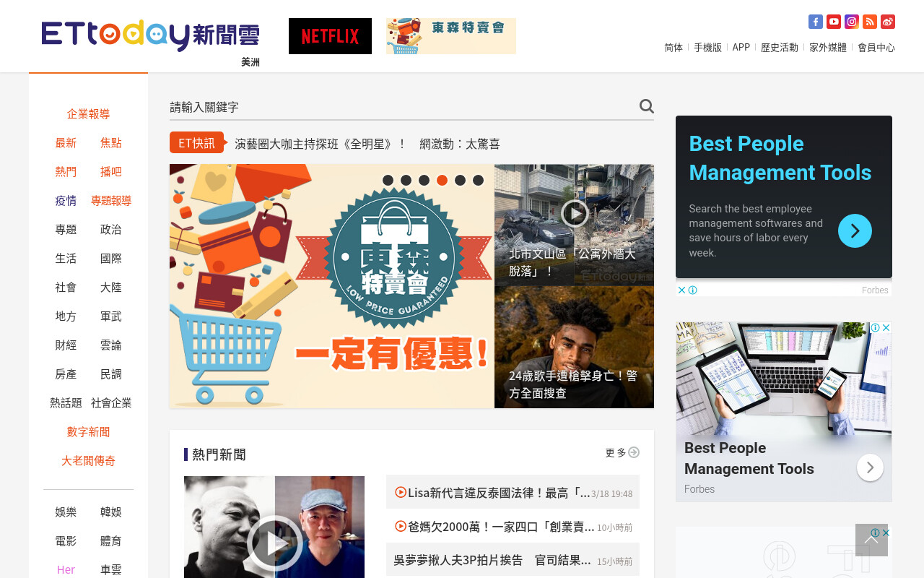Open 專題報導 in sidebar

(111, 200)
